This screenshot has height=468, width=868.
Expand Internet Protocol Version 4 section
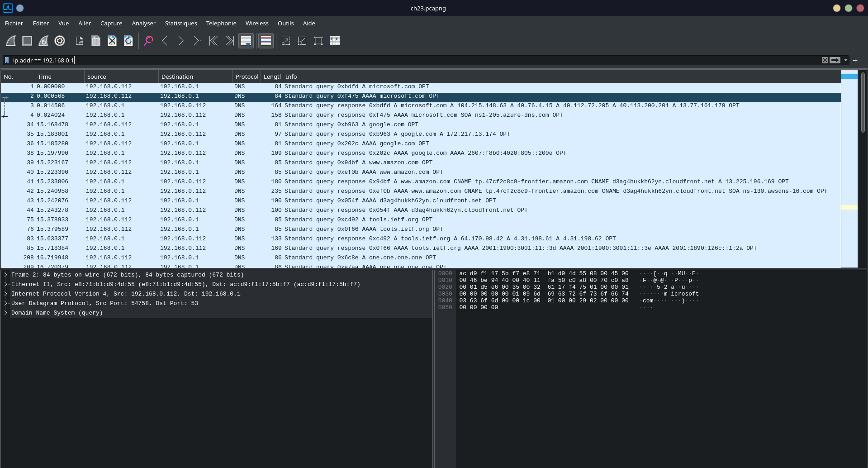6,294
